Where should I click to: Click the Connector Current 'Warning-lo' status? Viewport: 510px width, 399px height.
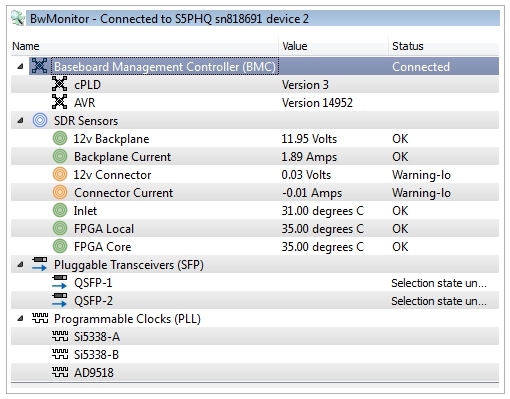pyautogui.click(x=421, y=193)
